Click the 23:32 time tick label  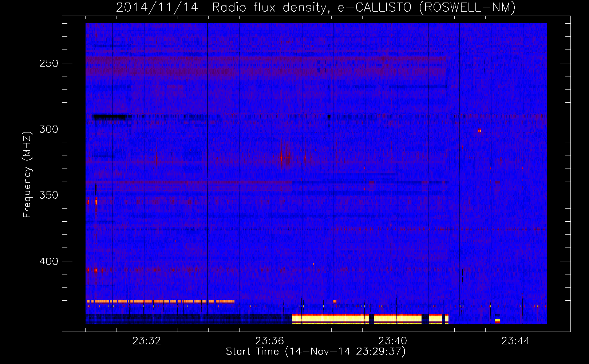click(x=146, y=341)
